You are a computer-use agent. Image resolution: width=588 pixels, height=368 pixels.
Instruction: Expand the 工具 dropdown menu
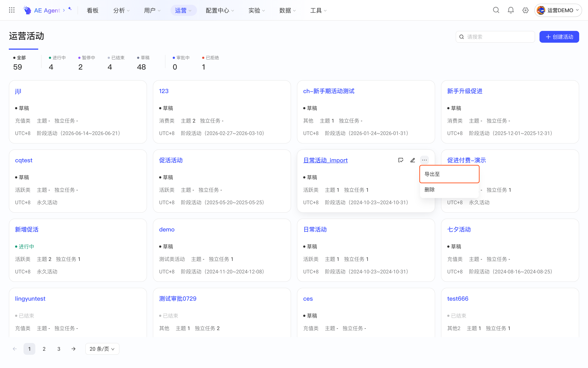[x=318, y=10]
